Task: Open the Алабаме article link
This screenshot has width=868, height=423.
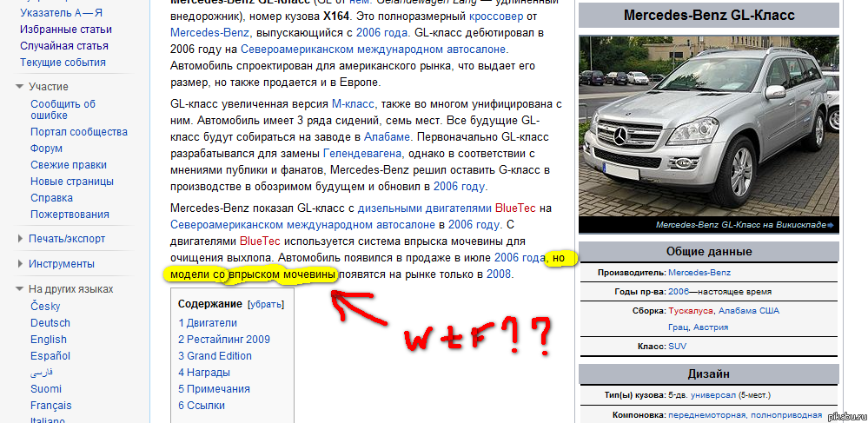Action: pos(387,136)
